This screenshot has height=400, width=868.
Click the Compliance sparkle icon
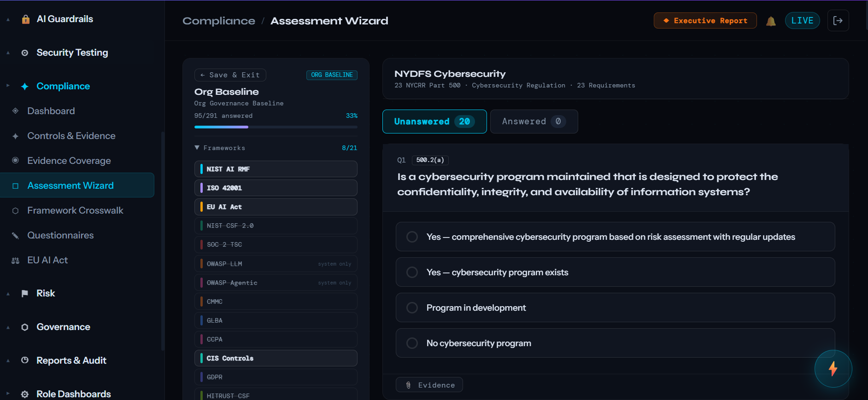coord(25,87)
